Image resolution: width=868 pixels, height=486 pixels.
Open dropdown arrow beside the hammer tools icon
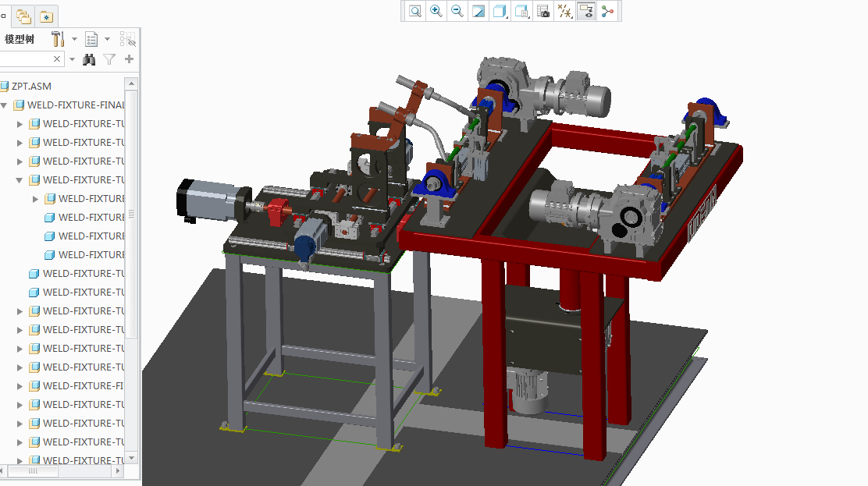(74, 39)
